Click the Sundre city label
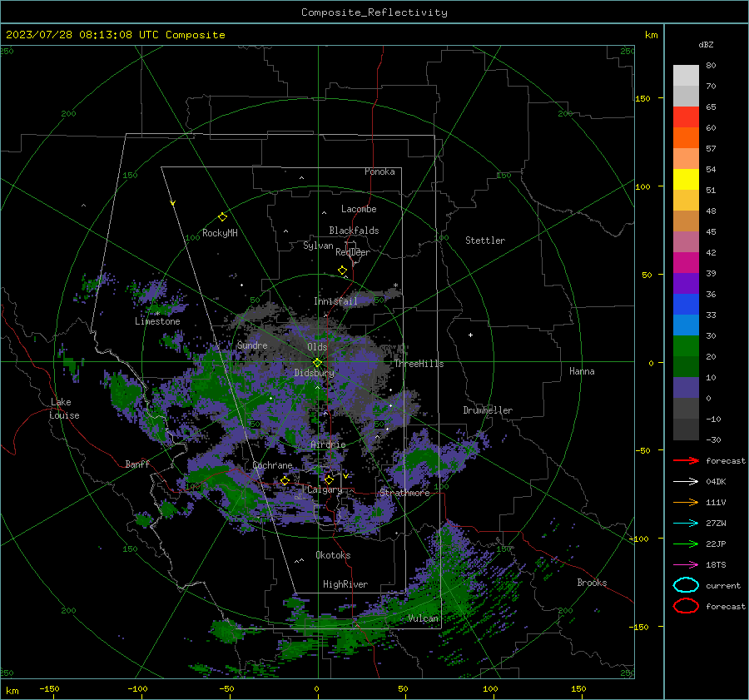The height and width of the screenshot is (700, 749). point(252,345)
